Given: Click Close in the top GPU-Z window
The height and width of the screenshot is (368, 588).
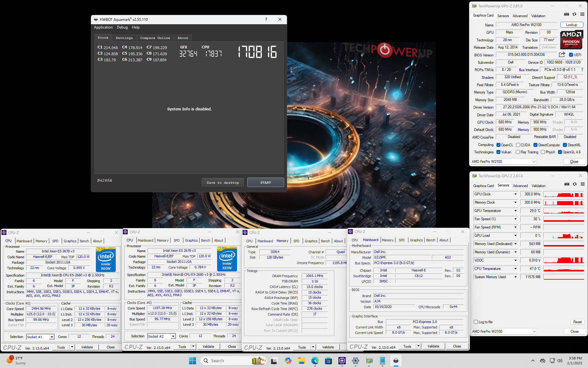Looking at the screenshot, I should pos(574,162).
